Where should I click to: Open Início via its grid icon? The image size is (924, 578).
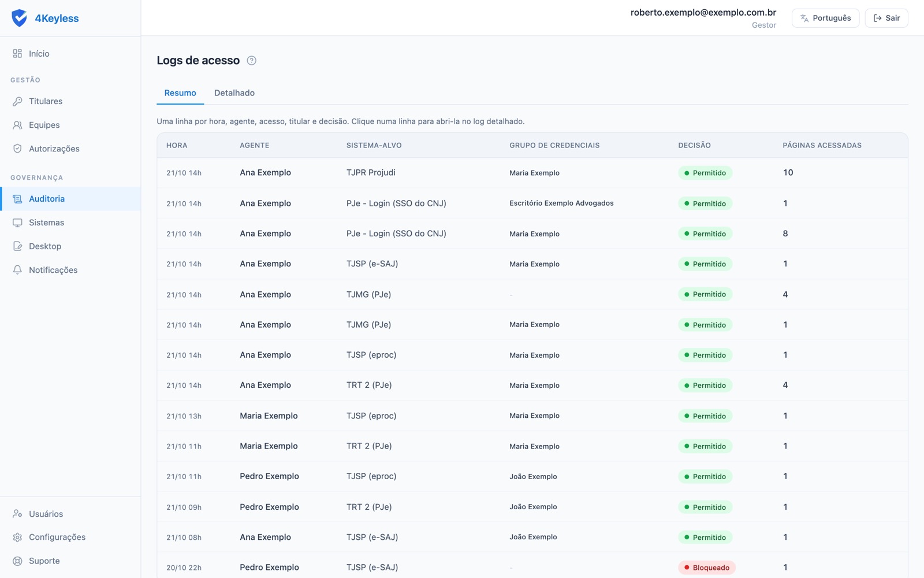[x=17, y=54]
